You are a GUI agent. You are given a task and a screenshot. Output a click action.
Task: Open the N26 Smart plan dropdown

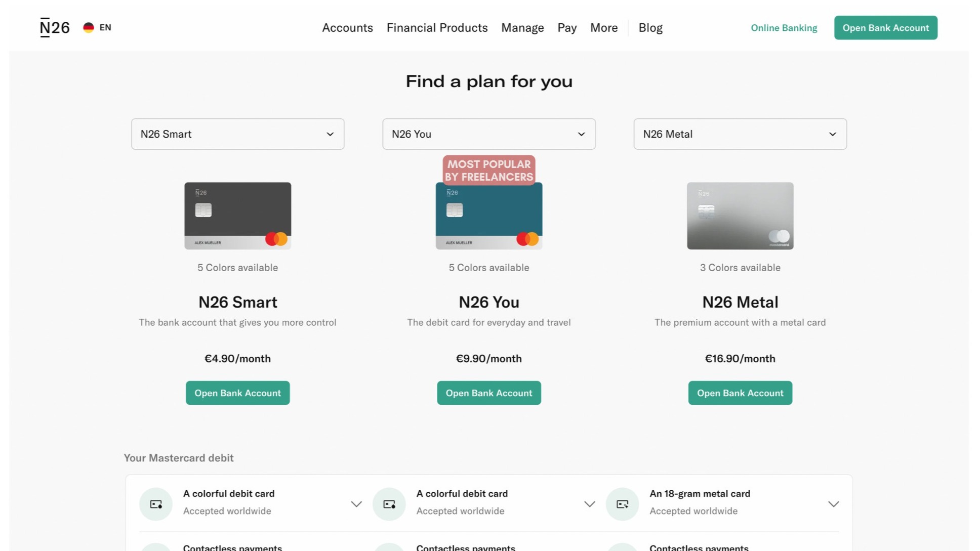[237, 134]
